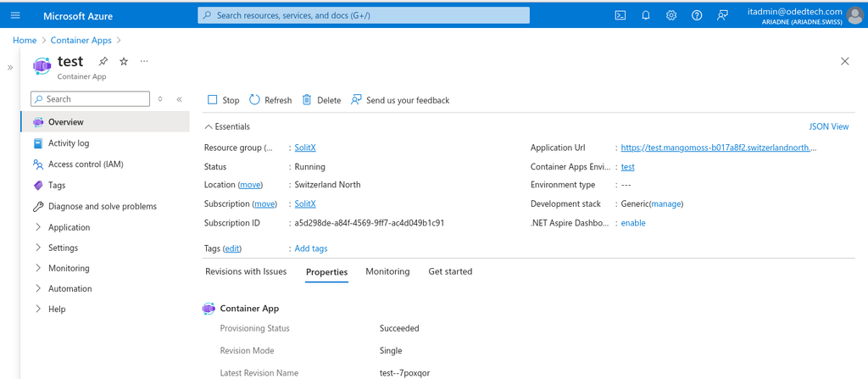Select the Succeeded provisioning status value
Screen dimensions: 868x379
399,328
